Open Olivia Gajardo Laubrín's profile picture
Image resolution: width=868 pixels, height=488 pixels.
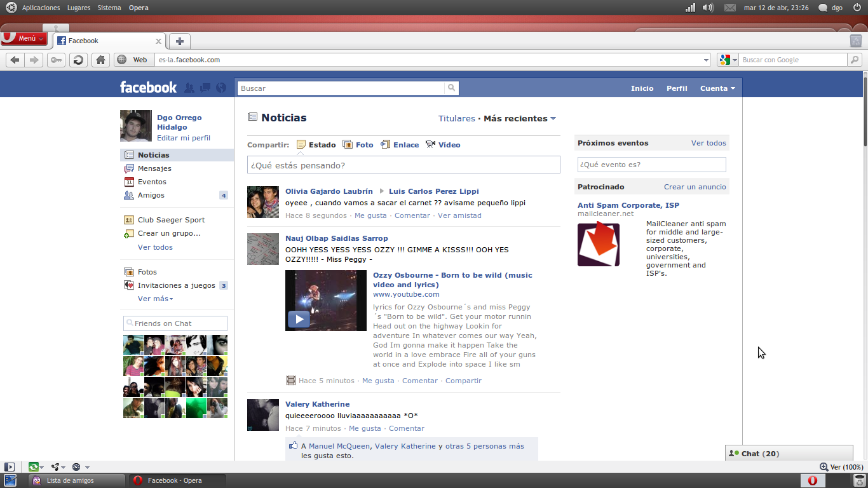(263, 202)
